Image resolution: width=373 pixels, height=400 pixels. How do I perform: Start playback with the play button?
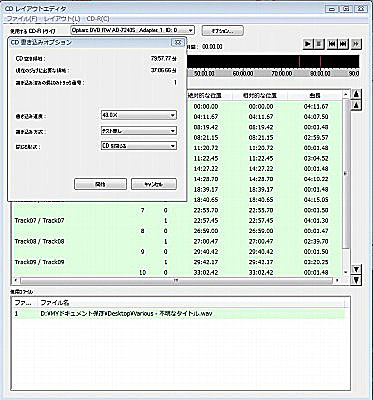tap(308, 44)
